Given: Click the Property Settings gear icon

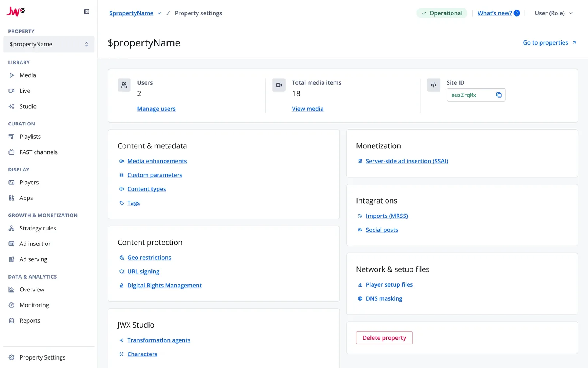Looking at the screenshot, I should 12,357.
